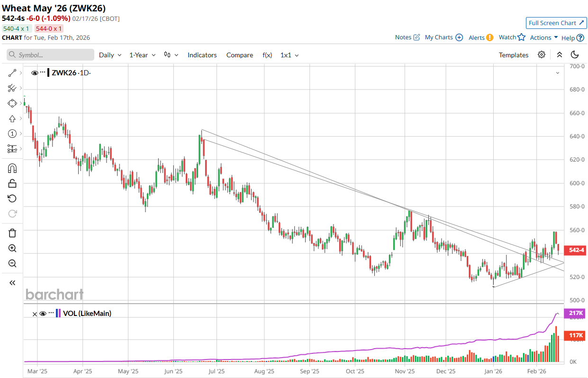Image resolution: width=588 pixels, height=378 pixels.
Task: Open the Compare menu
Action: [x=239, y=55]
